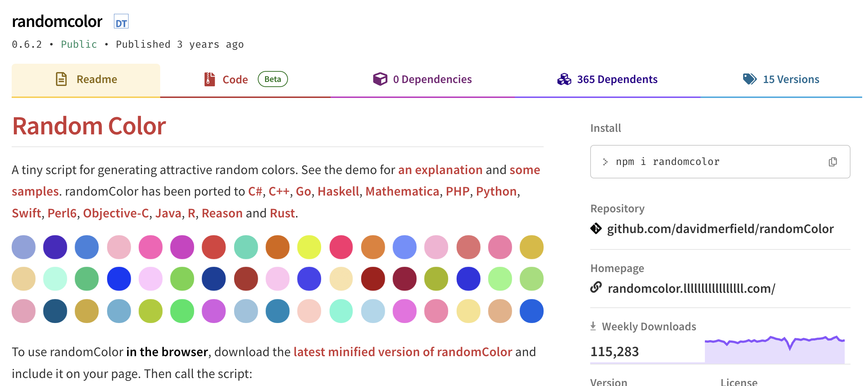Click the 115,283 downloads count
The height and width of the screenshot is (386, 868).
[615, 352]
